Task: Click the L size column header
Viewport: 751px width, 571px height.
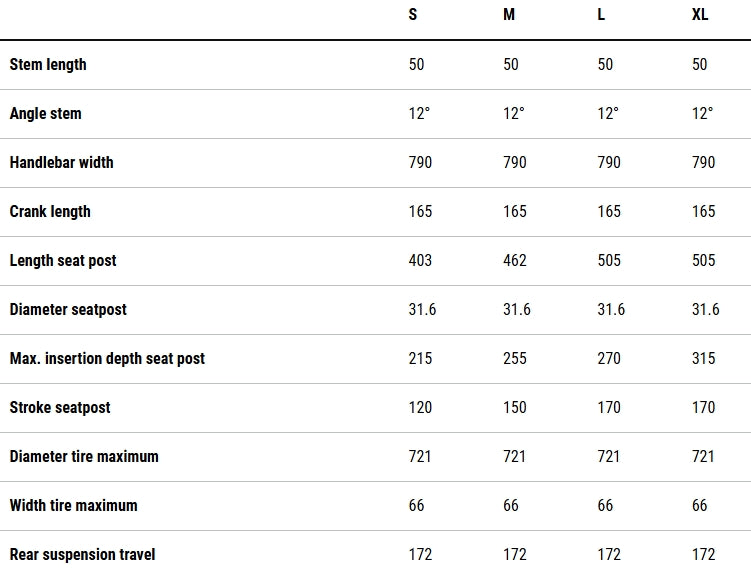Action: tap(601, 14)
